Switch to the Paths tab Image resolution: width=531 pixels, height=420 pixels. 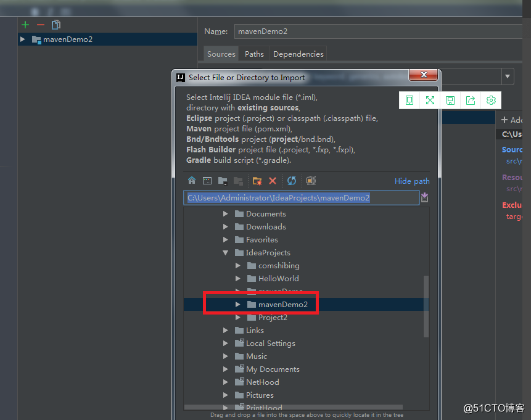(x=254, y=54)
